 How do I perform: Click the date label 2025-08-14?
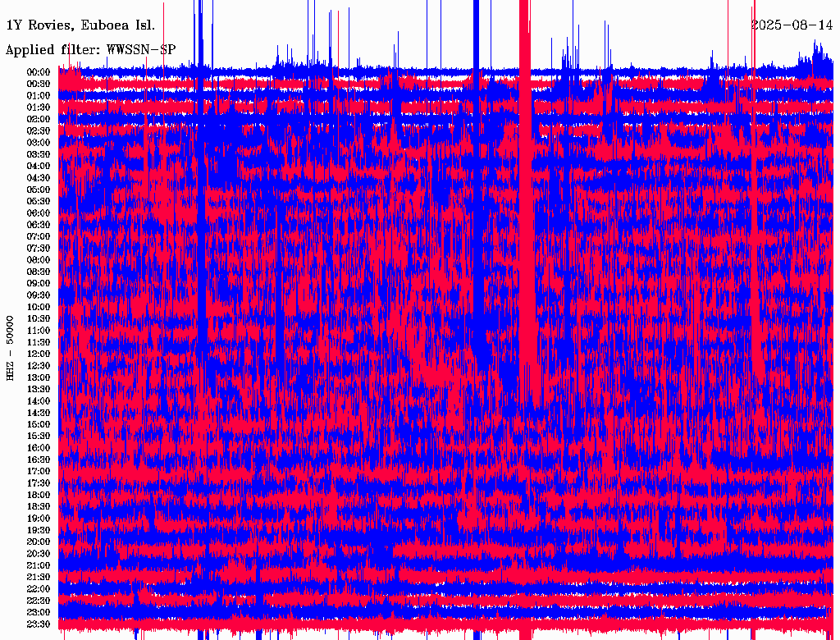click(792, 25)
